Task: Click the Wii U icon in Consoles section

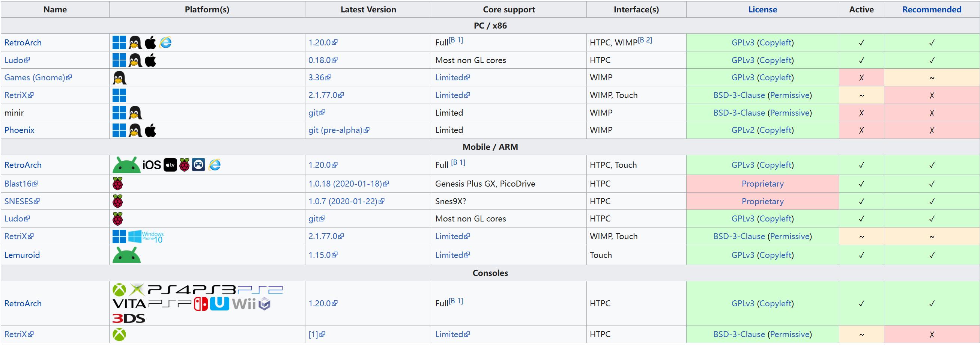Action: click(x=219, y=303)
